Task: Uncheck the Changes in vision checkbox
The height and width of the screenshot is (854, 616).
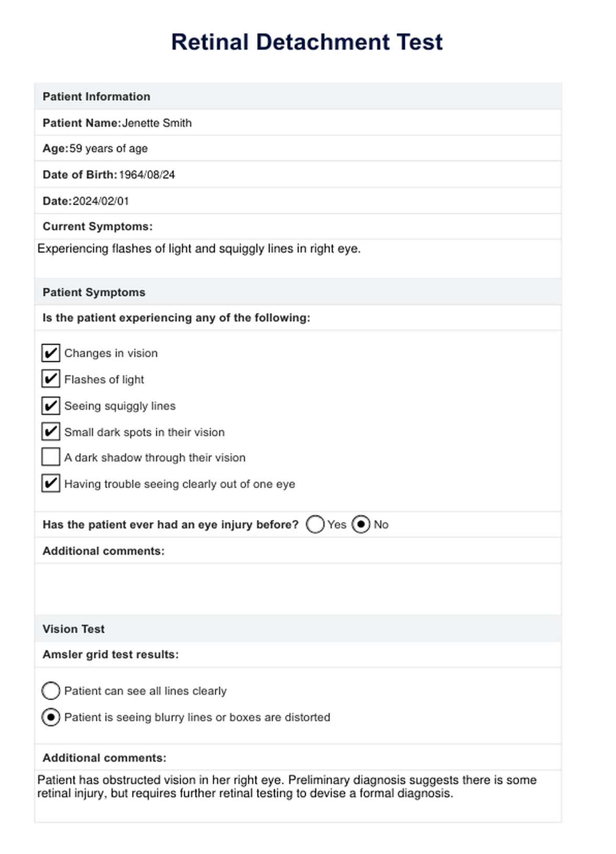Action: point(51,353)
